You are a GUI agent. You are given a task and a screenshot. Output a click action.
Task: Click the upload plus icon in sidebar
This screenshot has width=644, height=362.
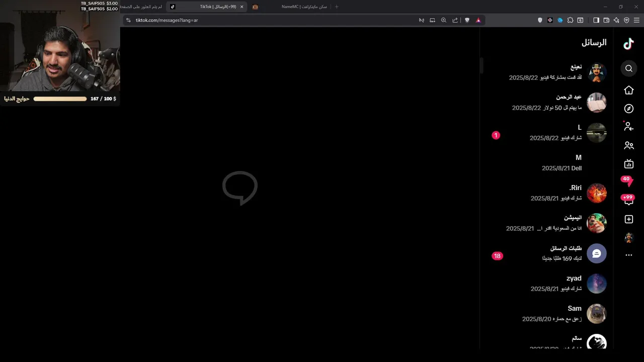(x=629, y=219)
